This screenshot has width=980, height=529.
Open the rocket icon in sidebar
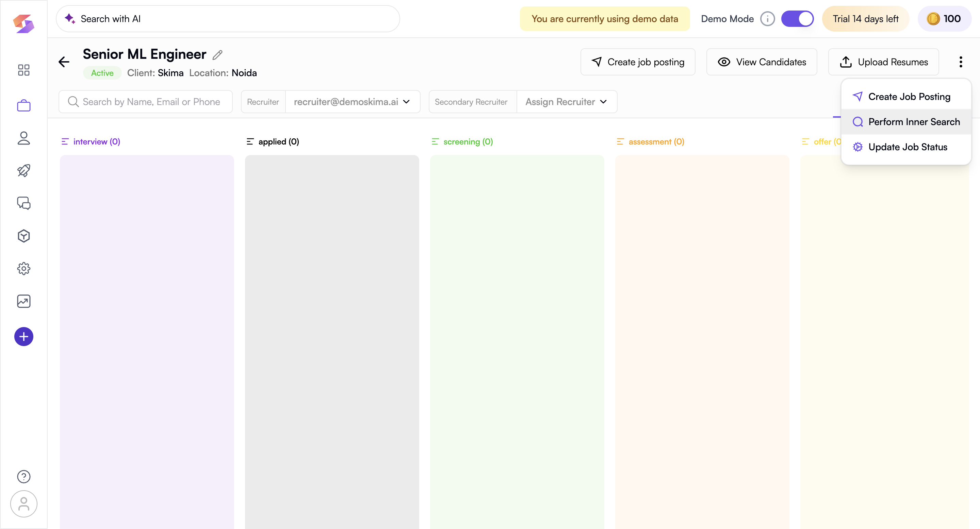(x=23, y=171)
